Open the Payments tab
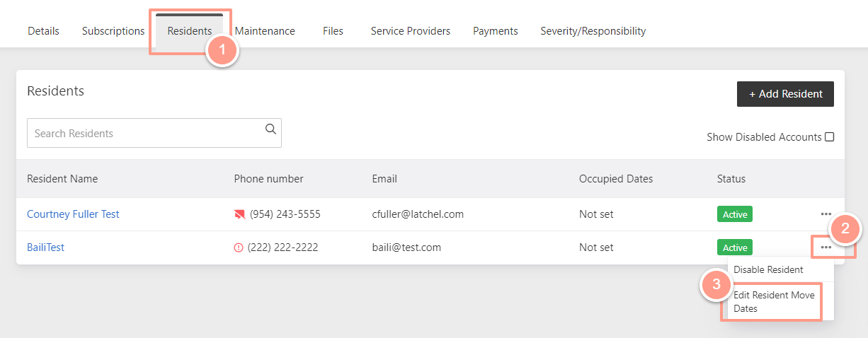Viewport: 868px width, 338px height. click(496, 31)
